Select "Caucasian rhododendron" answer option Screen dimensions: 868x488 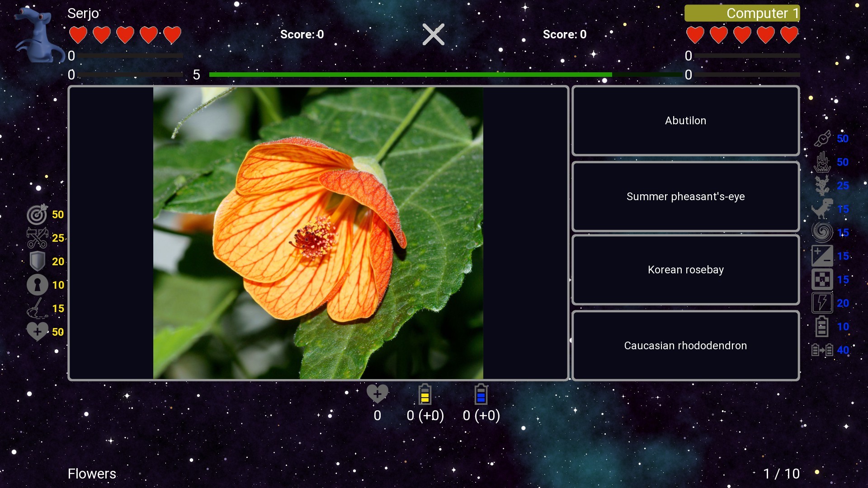[685, 345]
